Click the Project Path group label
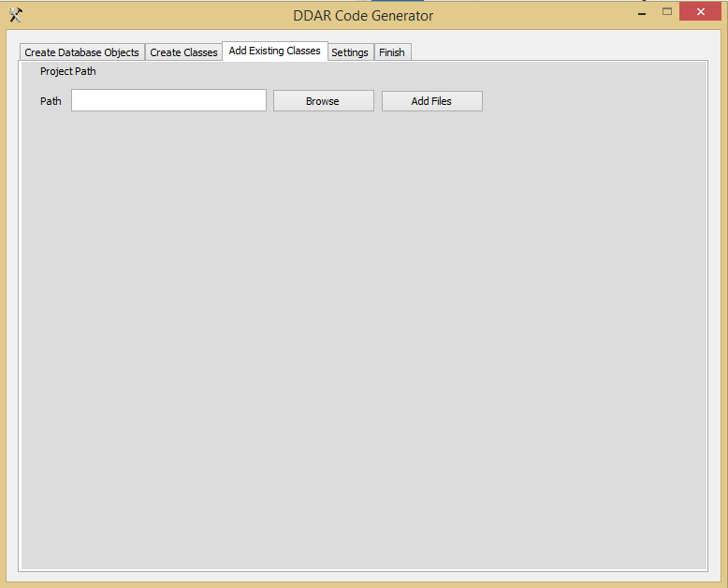728x588 pixels. [67, 72]
